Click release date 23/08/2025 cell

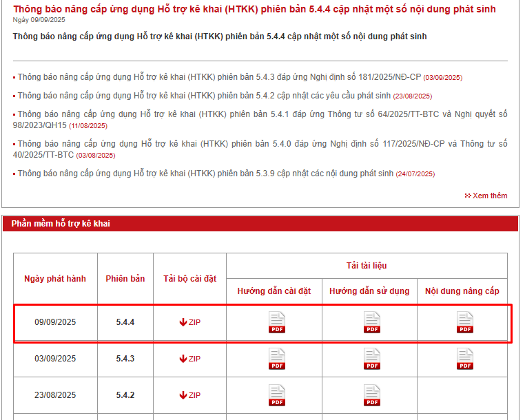pyautogui.click(x=55, y=395)
